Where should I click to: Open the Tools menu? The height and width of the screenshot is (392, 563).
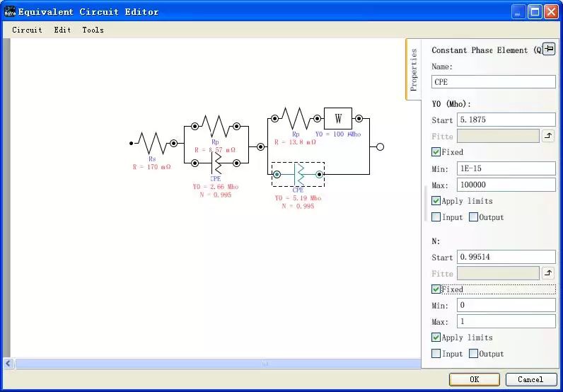click(93, 30)
